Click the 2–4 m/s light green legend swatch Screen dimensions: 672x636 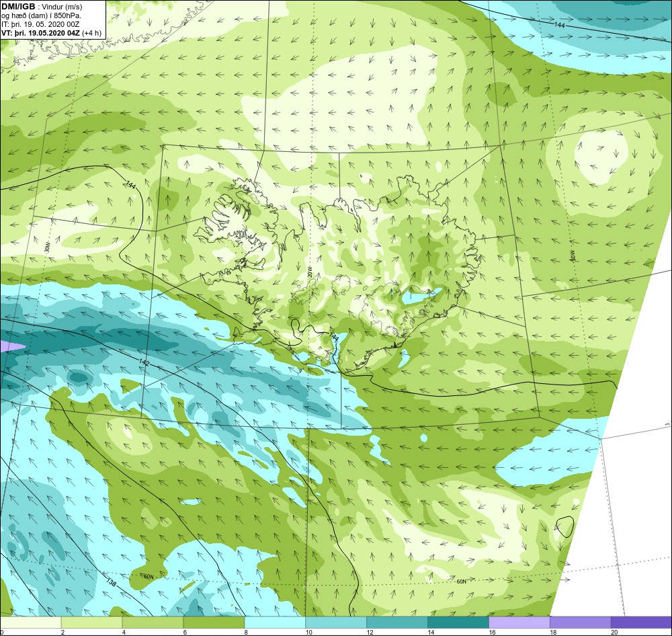91,622
